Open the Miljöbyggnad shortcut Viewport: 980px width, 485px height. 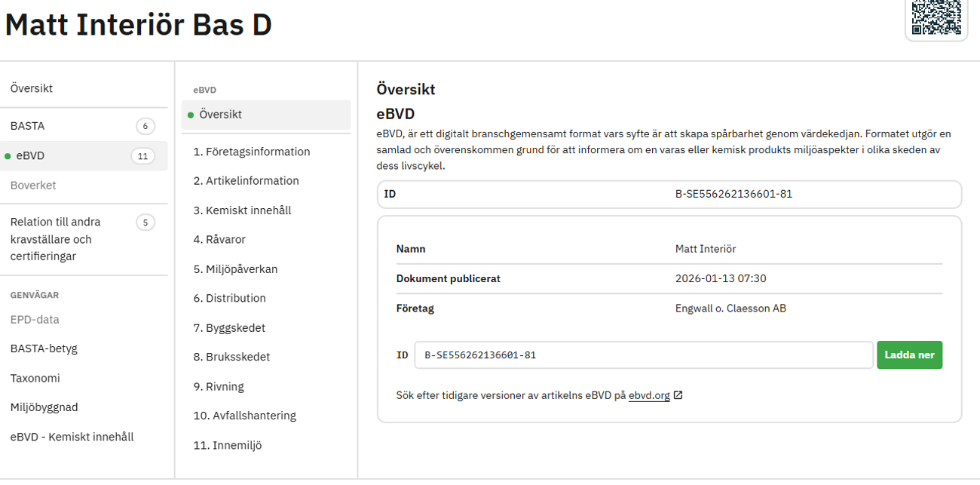(x=44, y=407)
